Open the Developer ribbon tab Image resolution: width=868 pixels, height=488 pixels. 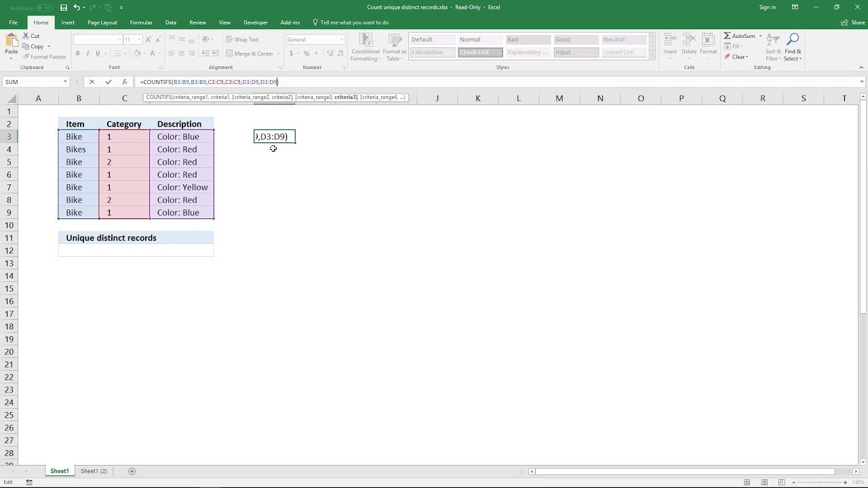click(x=256, y=22)
